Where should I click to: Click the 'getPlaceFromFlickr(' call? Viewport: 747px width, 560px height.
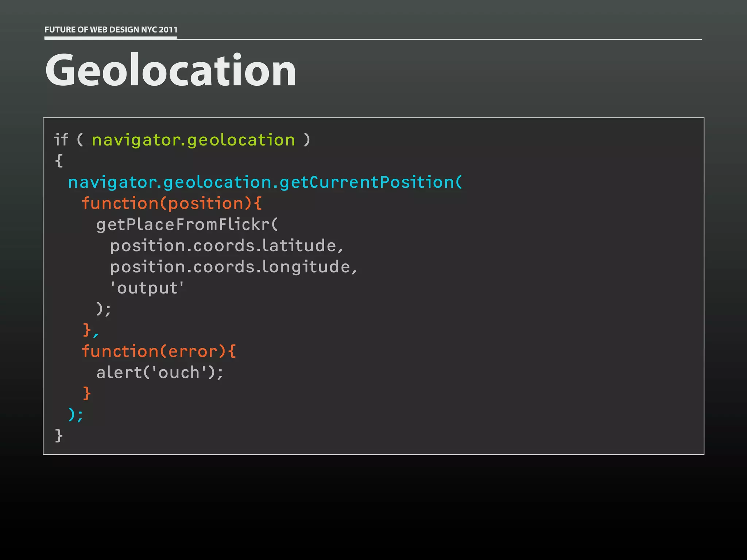(x=187, y=225)
